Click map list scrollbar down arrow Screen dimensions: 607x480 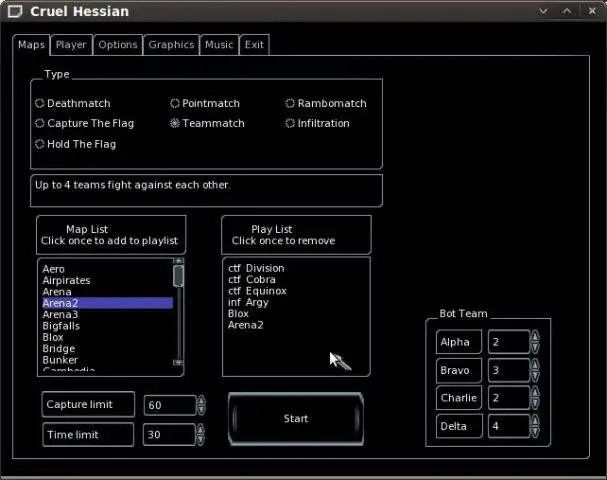coord(178,362)
